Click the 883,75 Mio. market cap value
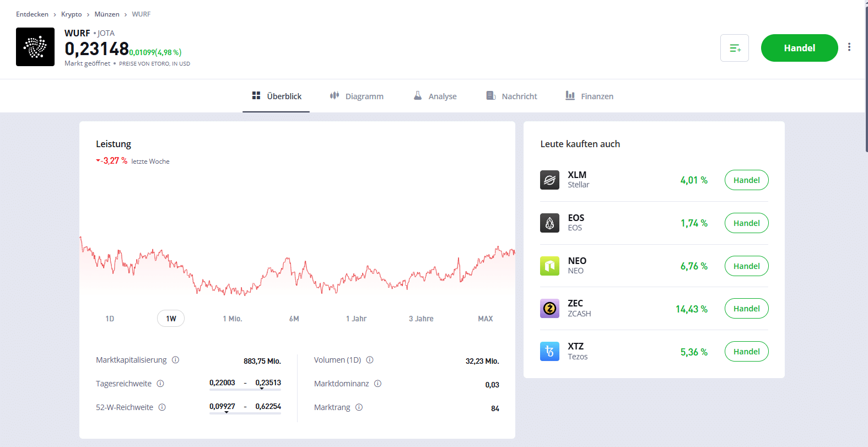Screen dimensions: 868x447 coord(262,361)
